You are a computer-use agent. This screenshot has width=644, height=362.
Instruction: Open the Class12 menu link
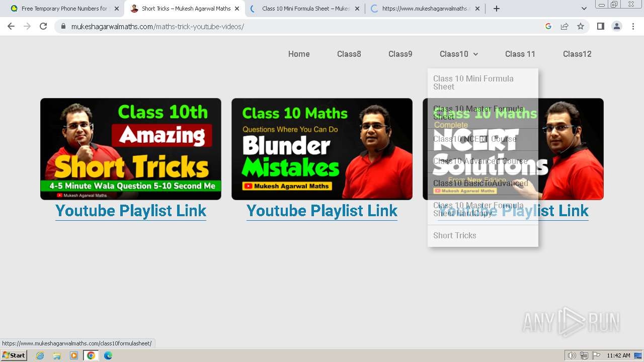pyautogui.click(x=577, y=54)
